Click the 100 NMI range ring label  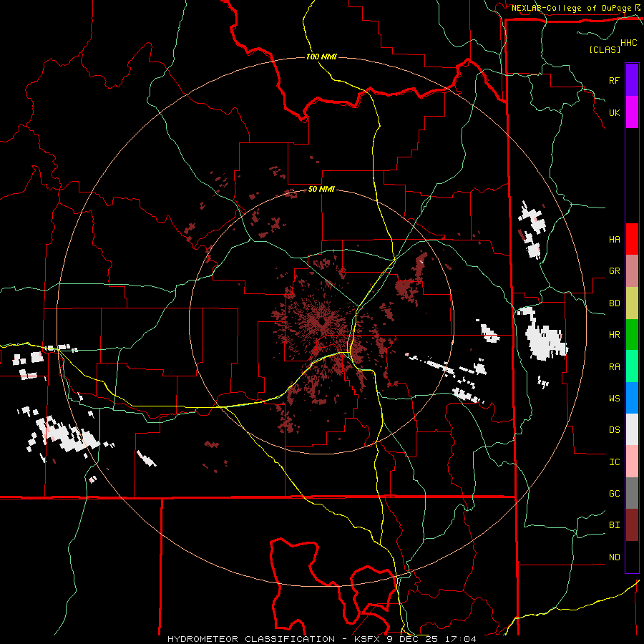coord(321,57)
